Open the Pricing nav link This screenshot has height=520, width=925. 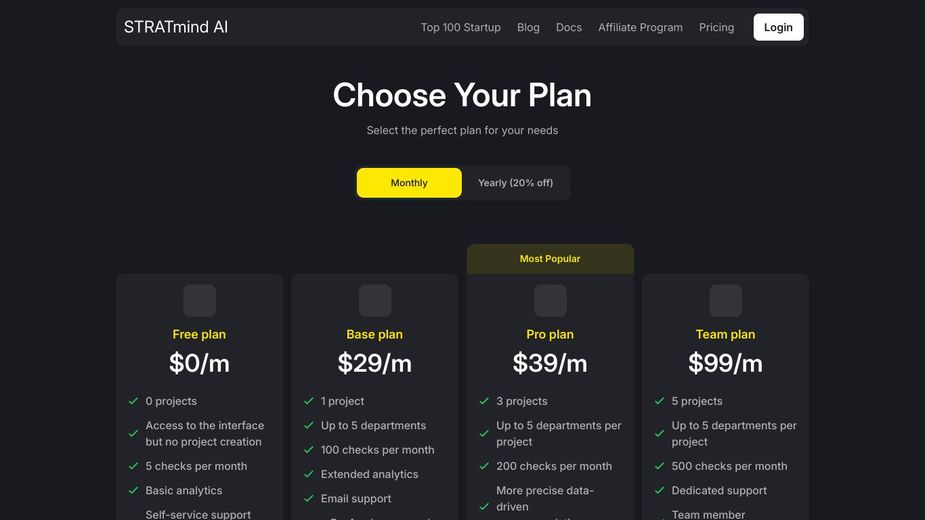pos(716,28)
